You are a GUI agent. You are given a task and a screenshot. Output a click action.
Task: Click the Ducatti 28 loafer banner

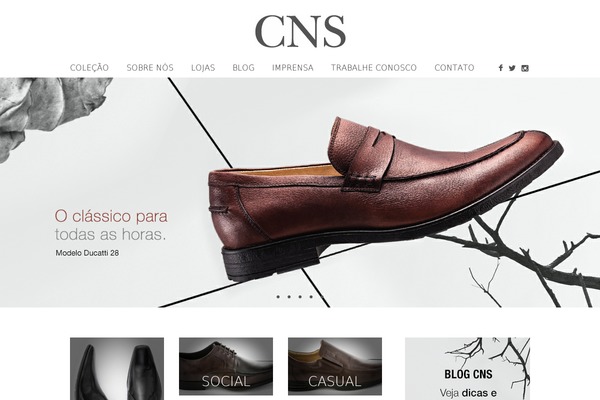tap(300, 192)
